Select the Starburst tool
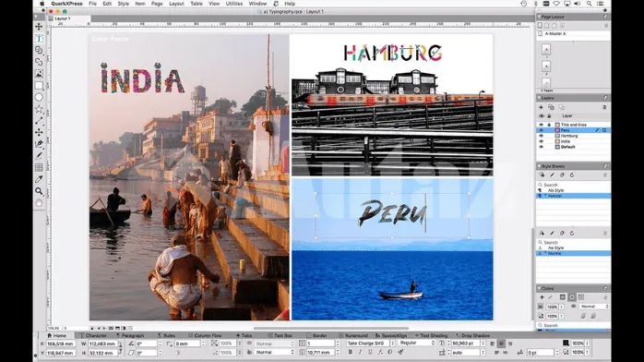This screenshot has height=362, width=644. [39, 109]
